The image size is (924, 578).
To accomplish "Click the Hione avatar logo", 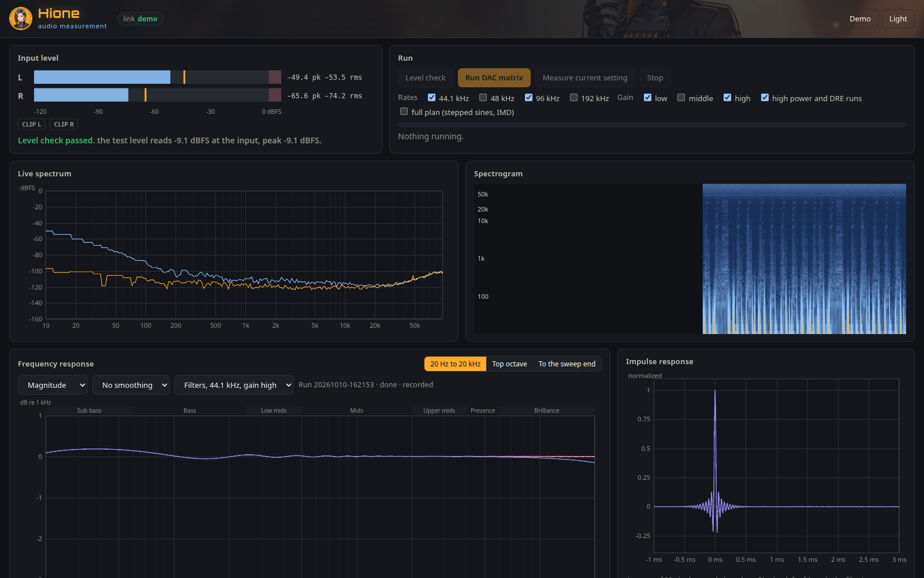I will (21, 18).
